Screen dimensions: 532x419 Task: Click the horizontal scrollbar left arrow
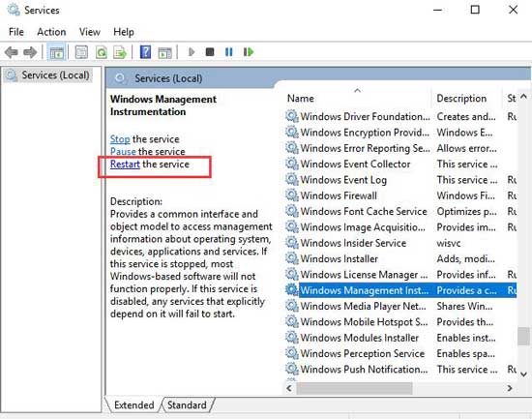pyautogui.click(x=289, y=388)
